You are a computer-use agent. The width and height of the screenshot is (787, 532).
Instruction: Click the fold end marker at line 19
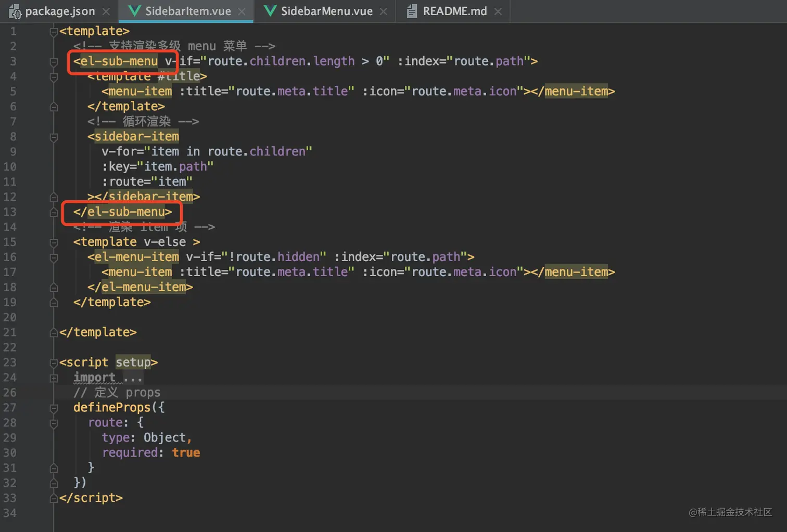point(54,303)
